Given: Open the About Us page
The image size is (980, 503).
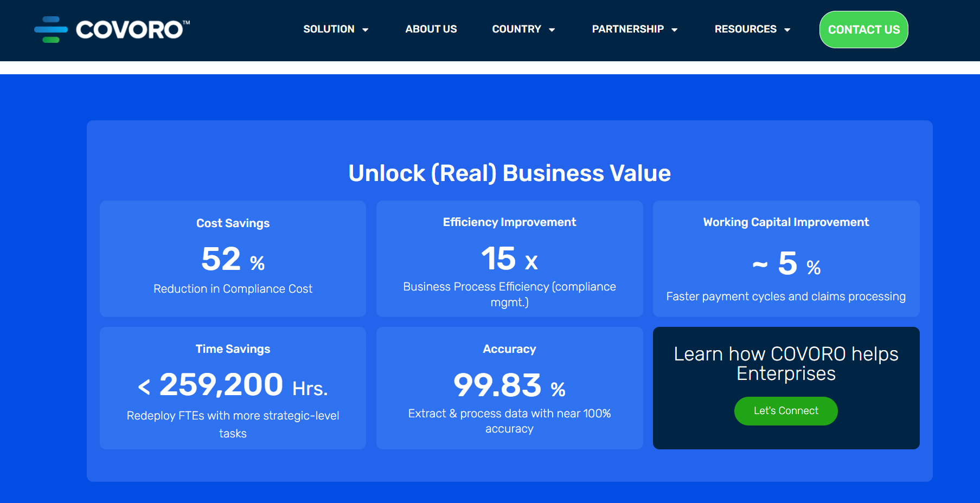Looking at the screenshot, I should [x=431, y=29].
